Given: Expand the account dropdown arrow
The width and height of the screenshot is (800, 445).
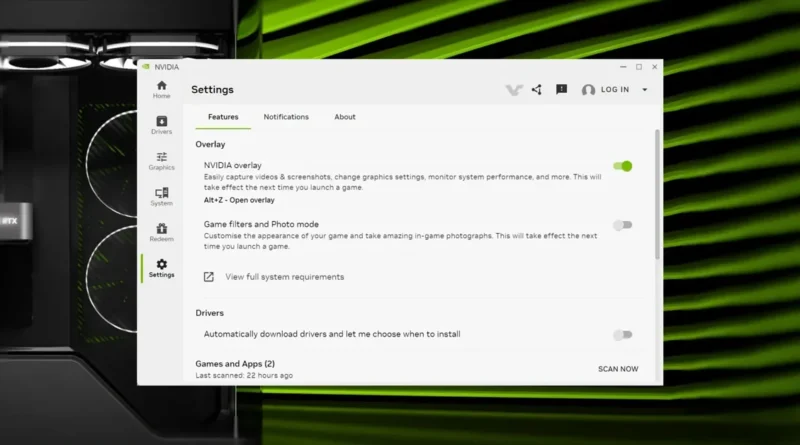Looking at the screenshot, I should point(644,90).
